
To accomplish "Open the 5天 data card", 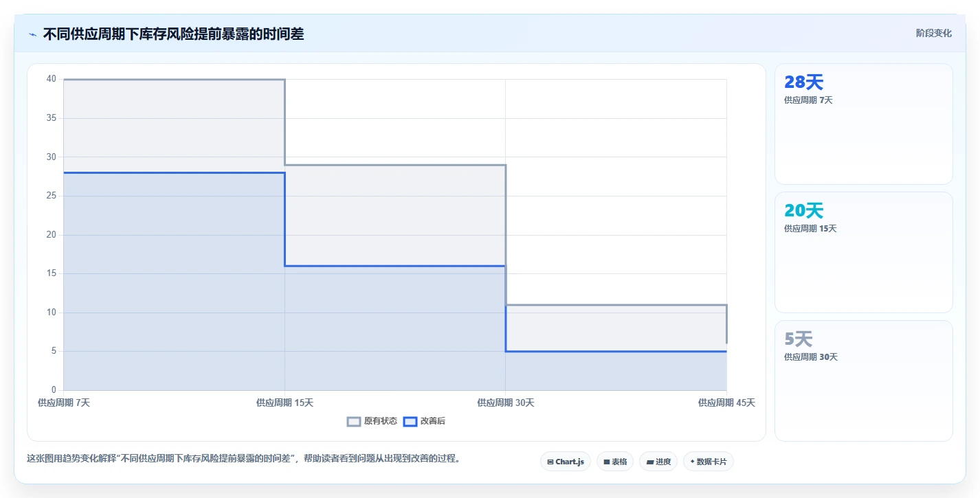I will [x=864, y=381].
